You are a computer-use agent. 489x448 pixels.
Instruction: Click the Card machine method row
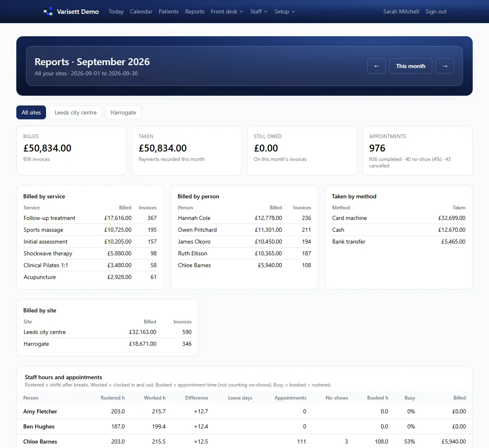(399, 218)
